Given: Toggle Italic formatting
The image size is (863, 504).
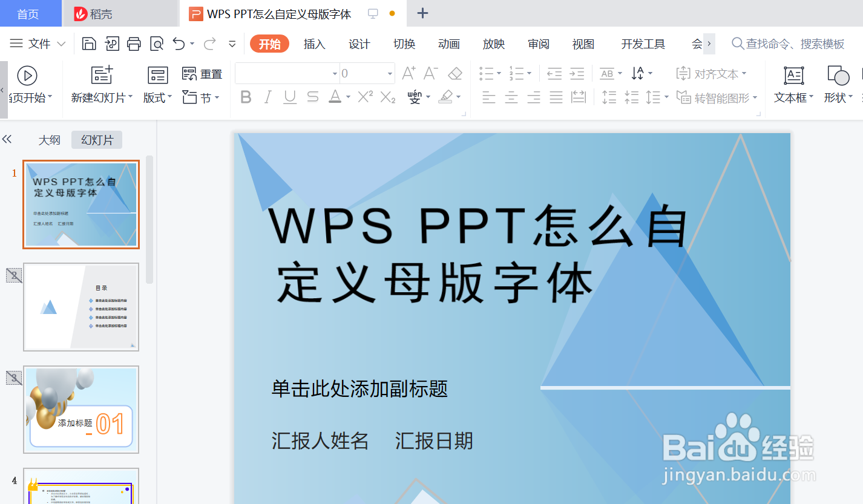Looking at the screenshot, I should (x=267, y=97).
